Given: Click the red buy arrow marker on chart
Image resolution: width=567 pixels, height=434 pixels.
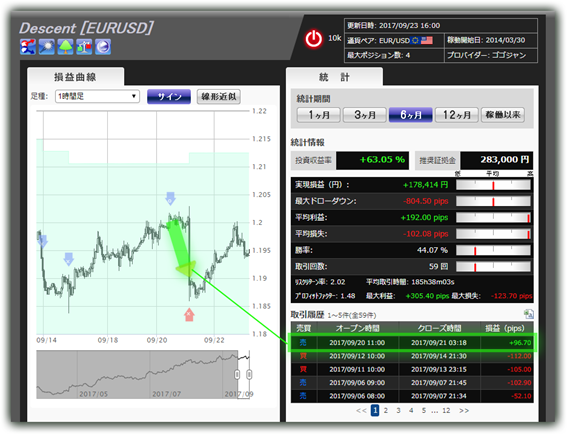Looking at the screenshot, I should [x=189, y=315].
